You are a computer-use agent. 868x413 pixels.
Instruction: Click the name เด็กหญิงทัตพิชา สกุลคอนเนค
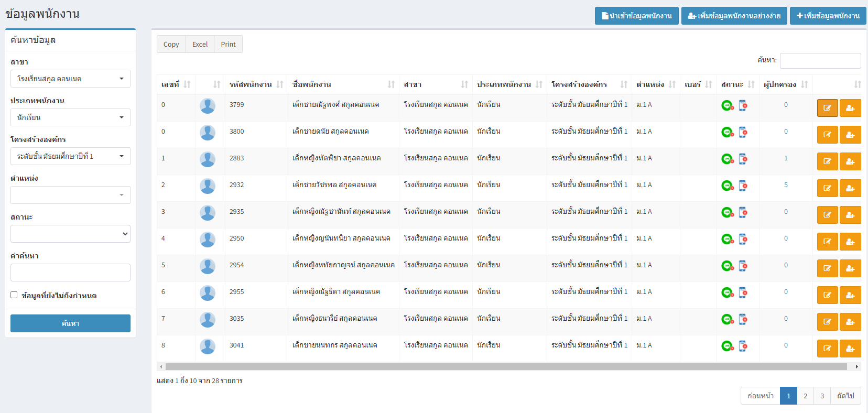pos(337,158)
